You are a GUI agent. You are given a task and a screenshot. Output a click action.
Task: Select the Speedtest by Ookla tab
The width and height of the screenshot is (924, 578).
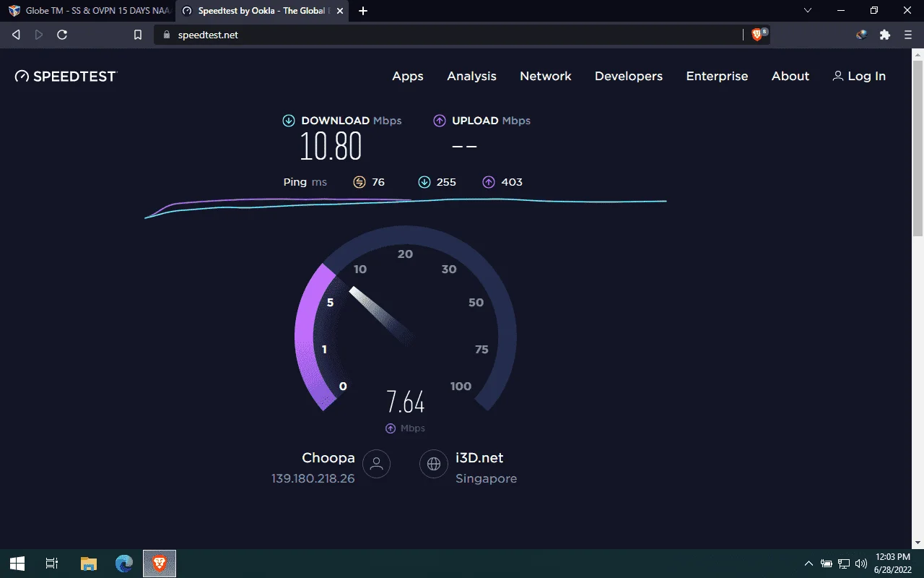(263, 11)
